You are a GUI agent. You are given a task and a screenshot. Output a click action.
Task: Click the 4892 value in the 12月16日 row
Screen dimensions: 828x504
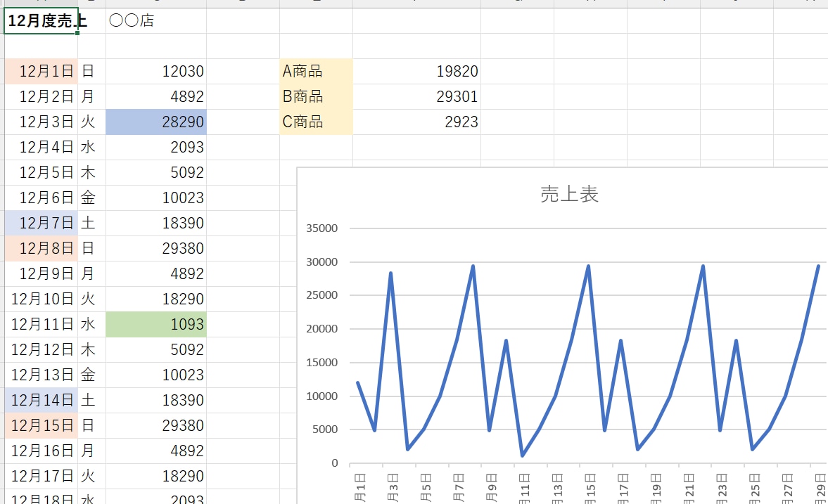click(x=155, y=451)
